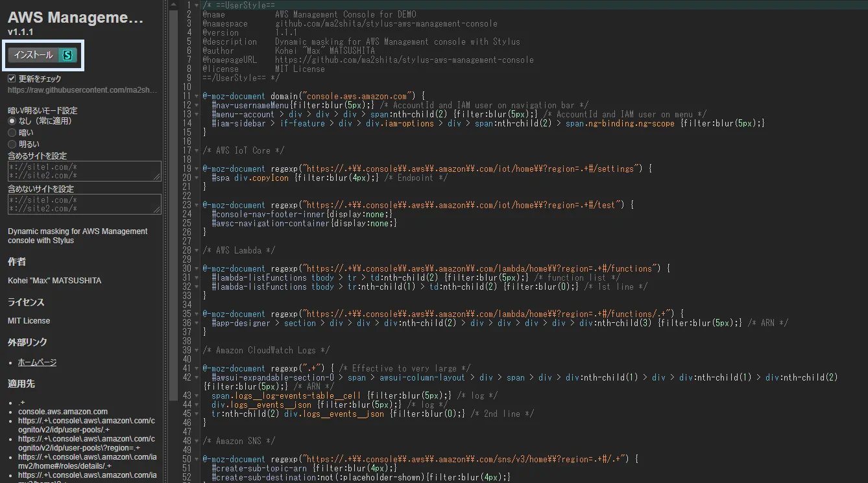Click the #awsc-navigation-container rule line
The image size is (868, 483).
click(x=304, y=223)
